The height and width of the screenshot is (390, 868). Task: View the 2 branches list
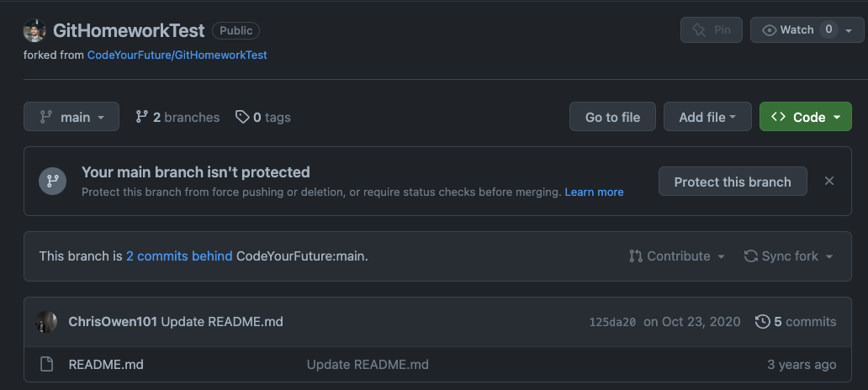pos(177,117)
